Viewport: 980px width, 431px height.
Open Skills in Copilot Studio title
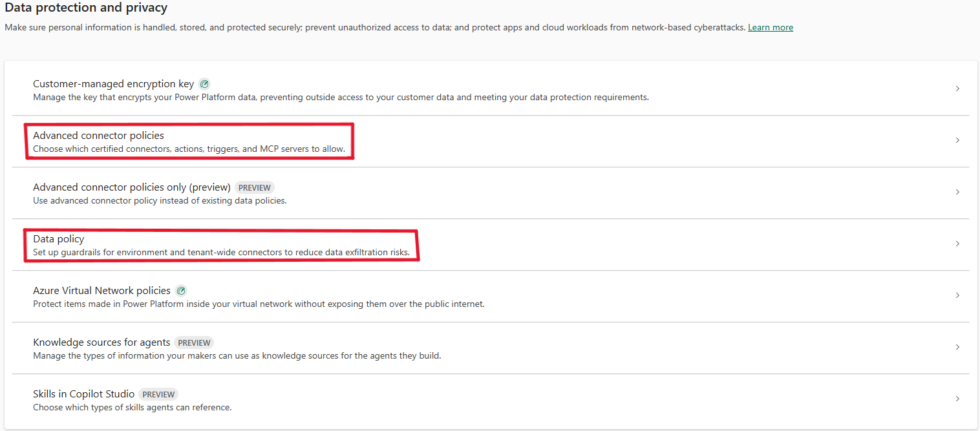pyautogui.click(x=84, y=394)
